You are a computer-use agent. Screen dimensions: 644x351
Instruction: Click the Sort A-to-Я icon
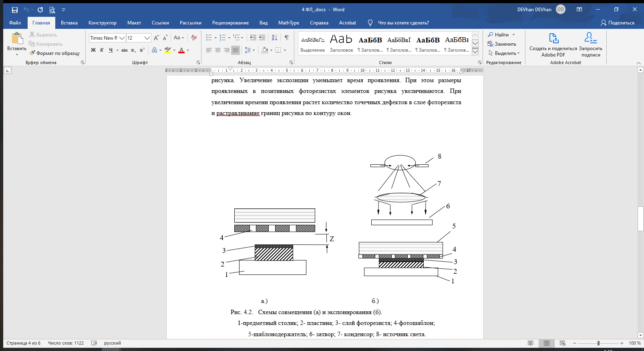pyautogui.click(x=274, y=38)
